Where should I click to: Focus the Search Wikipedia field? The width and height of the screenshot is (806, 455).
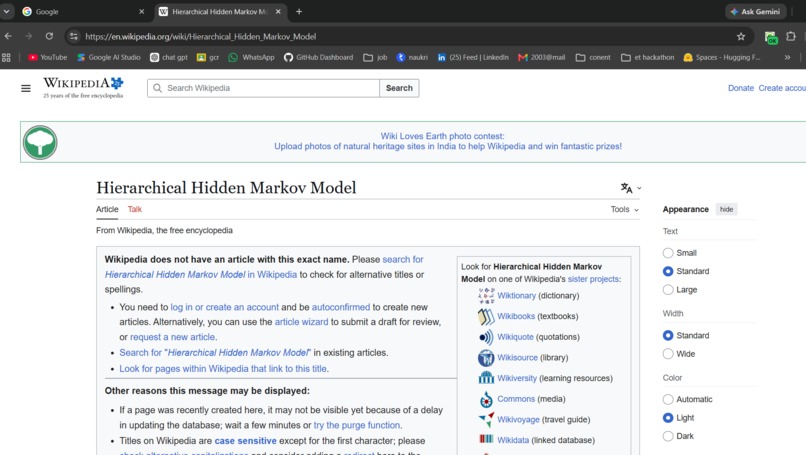(264, 88)
